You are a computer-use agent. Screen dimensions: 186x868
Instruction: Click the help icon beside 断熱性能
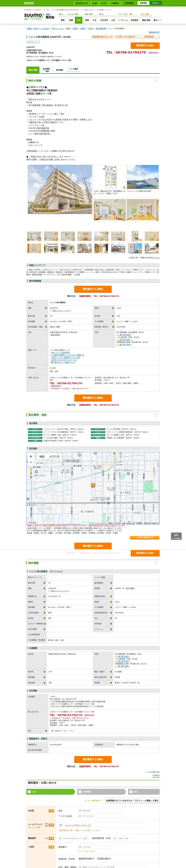111,624
